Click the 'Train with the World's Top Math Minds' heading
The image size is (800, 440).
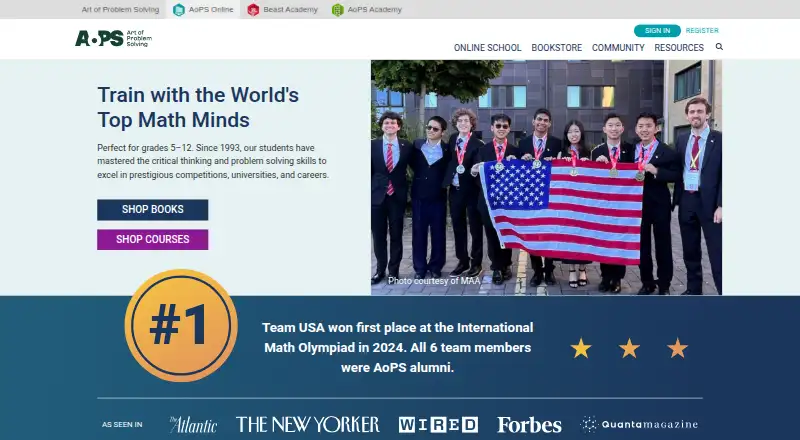198,107
